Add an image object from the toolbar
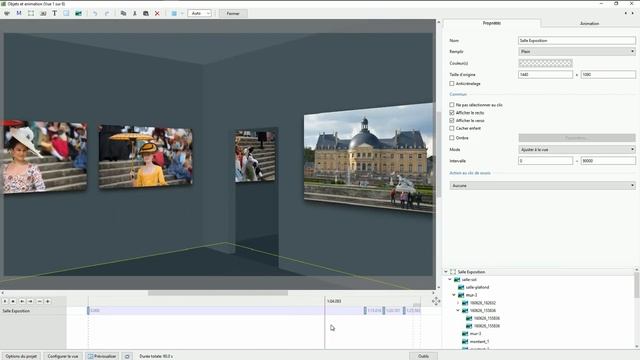640x360 pixels. pyautogui.click(x=78, y=13)
